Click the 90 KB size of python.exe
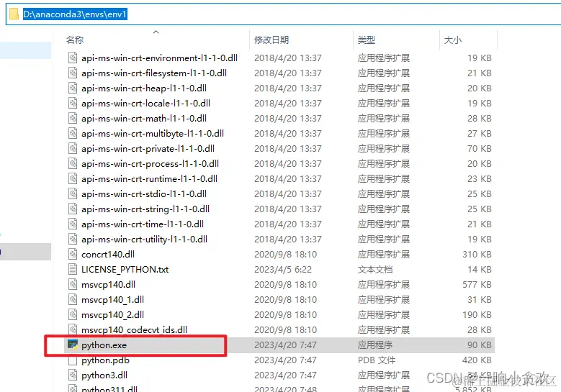The width and height of the screenshot is (561, 392). pos(480,345)
